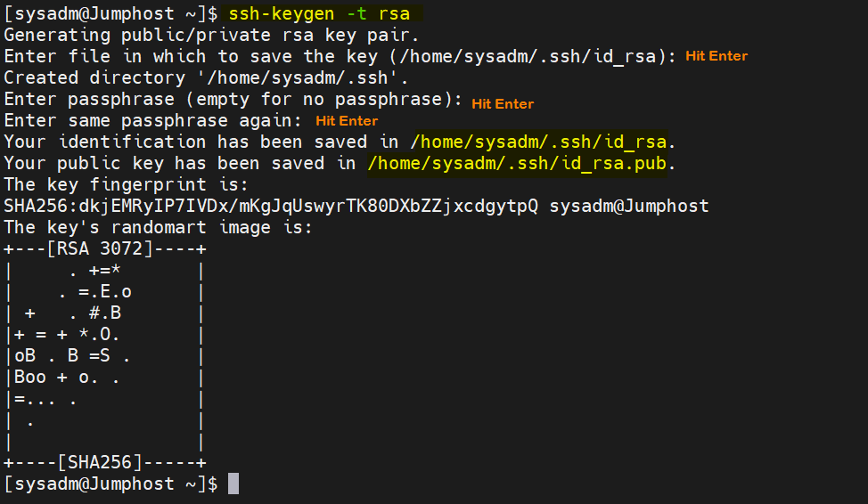The height and width of the screenshot is (504, 868).
Task: Click the highlighted ssh-keygen -t rsa command
Action: 319,13
